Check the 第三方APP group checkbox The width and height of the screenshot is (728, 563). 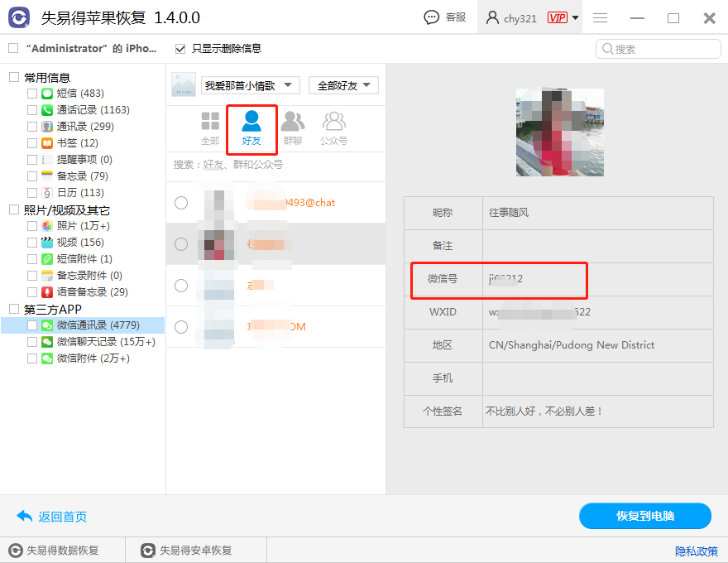[x=14, y=309]
